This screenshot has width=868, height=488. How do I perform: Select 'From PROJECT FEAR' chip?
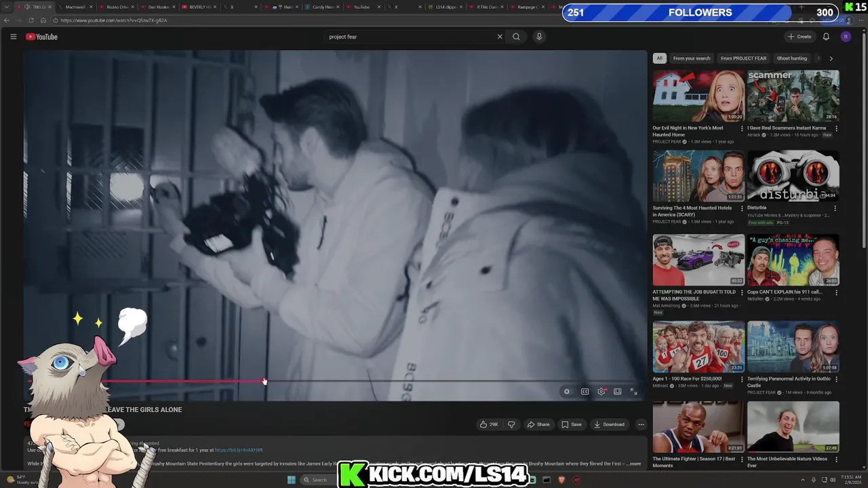(x=743, y=58)
